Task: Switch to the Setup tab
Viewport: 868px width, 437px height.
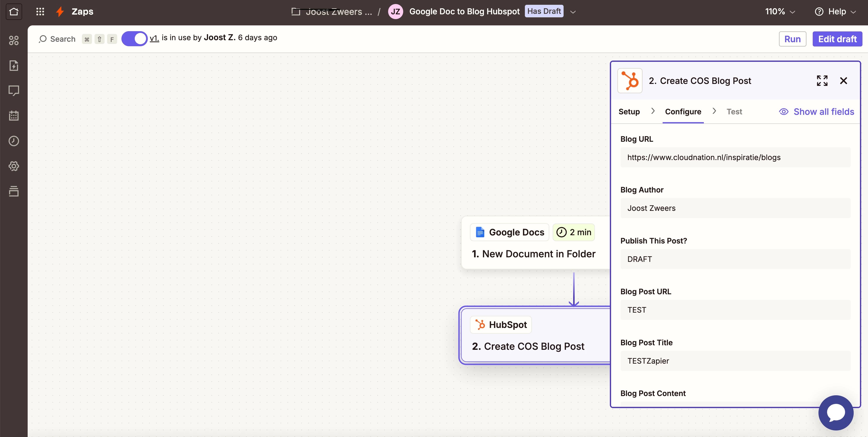Action: [629, 112]
